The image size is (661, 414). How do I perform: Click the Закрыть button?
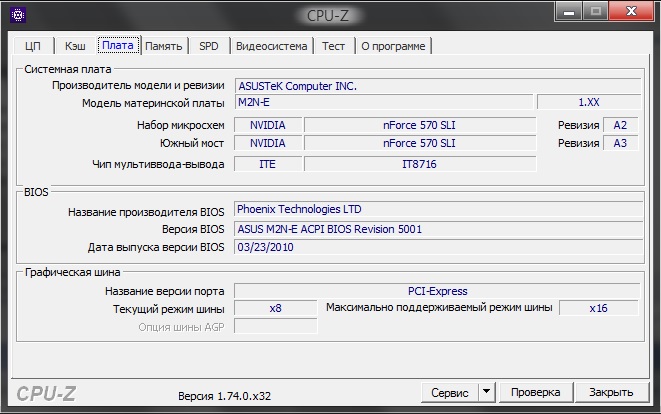pos(610,392)
